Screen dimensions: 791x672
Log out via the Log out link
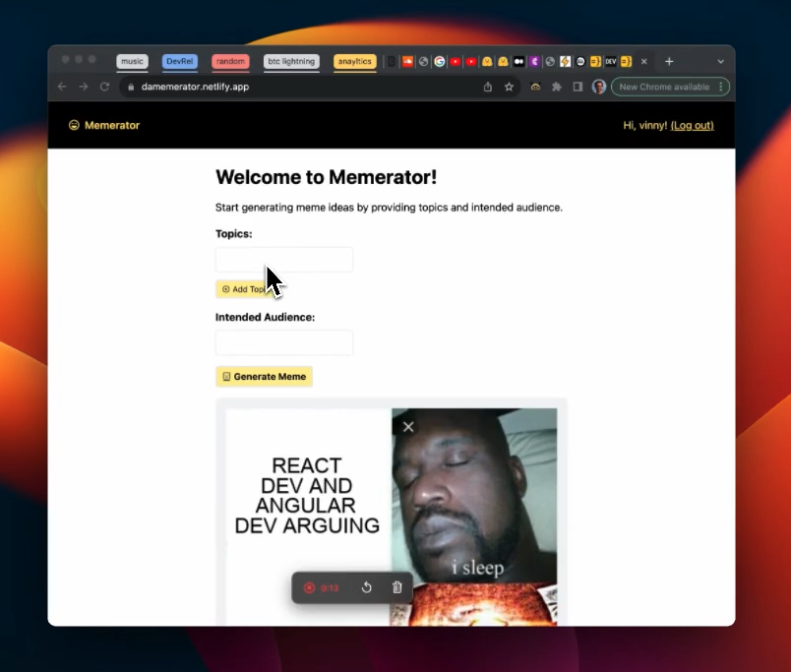click(693, 125)
